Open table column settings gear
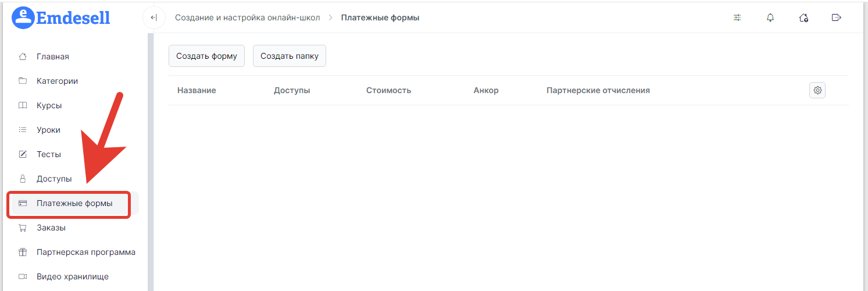Viewport: 868px width, 291px height. point(817,90)
